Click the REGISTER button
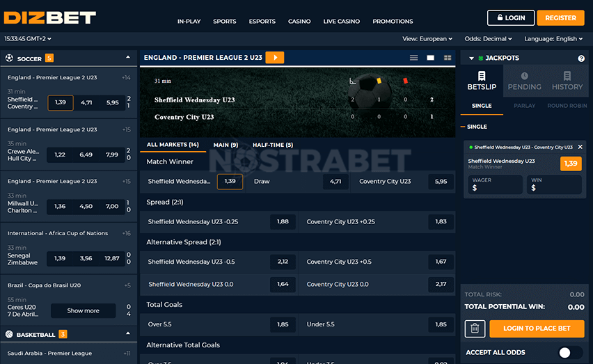The image size is (593, 364). pyautogui.click(x=560, y=18)
